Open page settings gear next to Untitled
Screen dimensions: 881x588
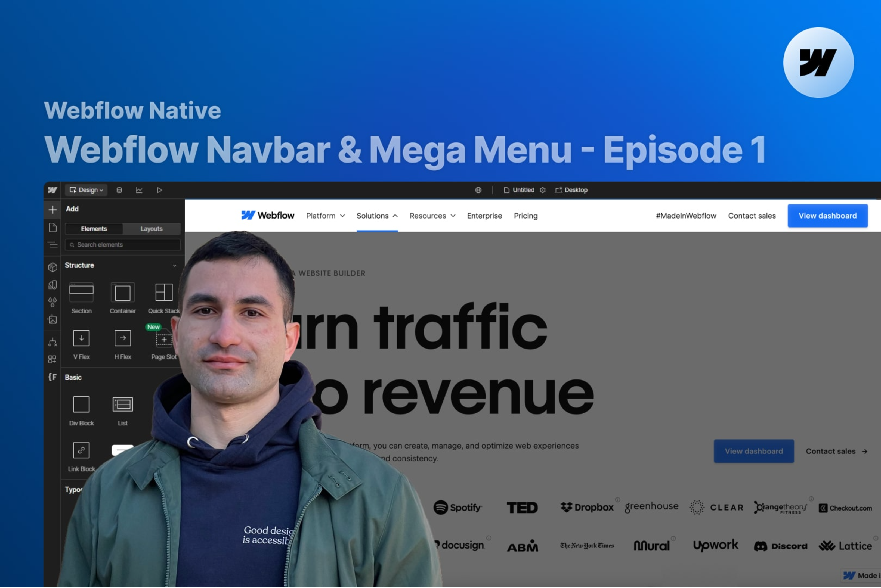(x=543, y=190)
